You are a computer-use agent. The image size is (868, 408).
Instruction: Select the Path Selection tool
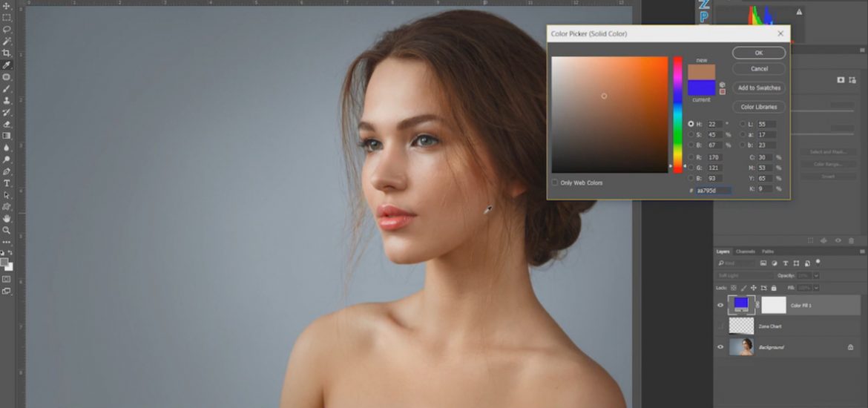[x=7, y=195]
